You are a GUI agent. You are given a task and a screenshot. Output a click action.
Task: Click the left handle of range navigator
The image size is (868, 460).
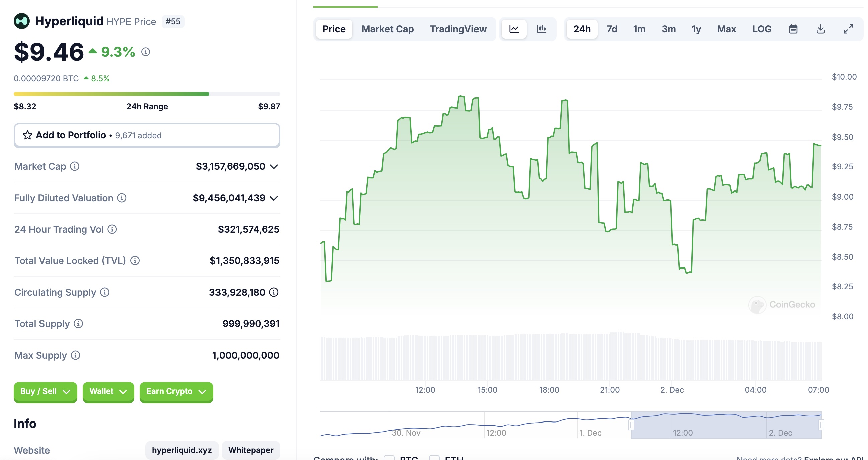click(631, 425)
